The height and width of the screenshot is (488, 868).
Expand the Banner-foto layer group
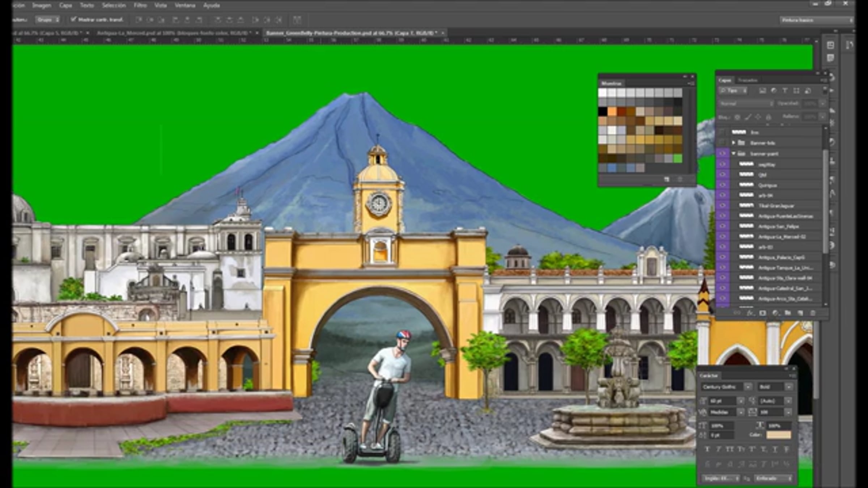tap(733, 143)
